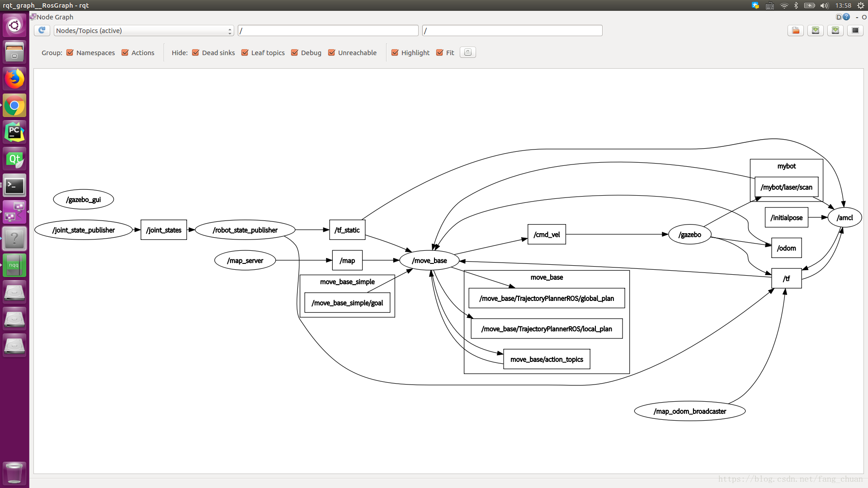The width and height of the screenshot is (868, 488).
Task: Click the Actions group toggle button
Action: click(x=125, y=52)
